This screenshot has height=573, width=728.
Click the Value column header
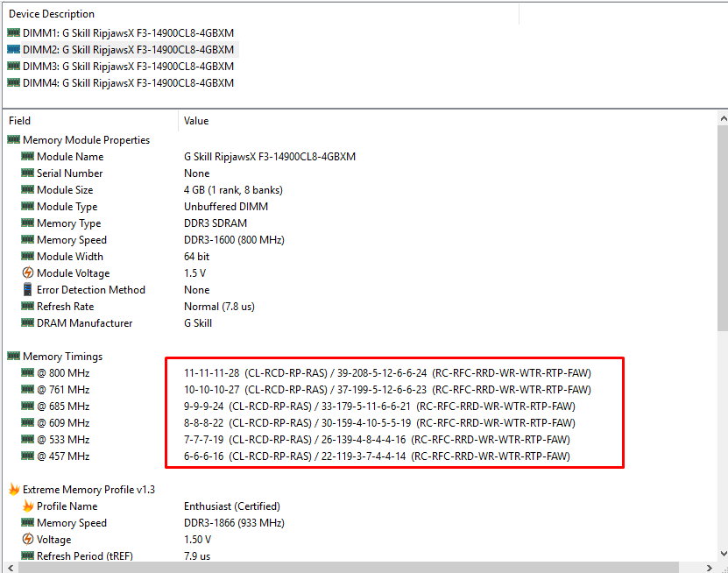tap(196, 121)
